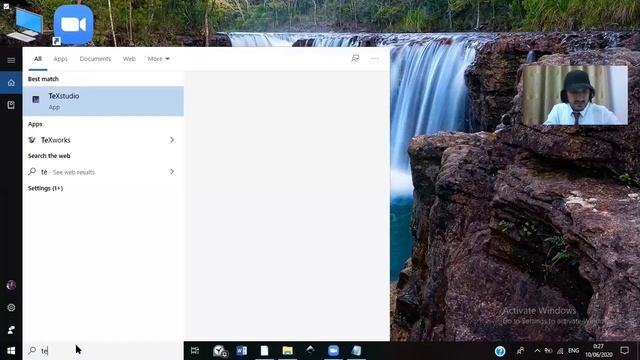
Task: Click the network status tray icon
Action: click(560, 351)
